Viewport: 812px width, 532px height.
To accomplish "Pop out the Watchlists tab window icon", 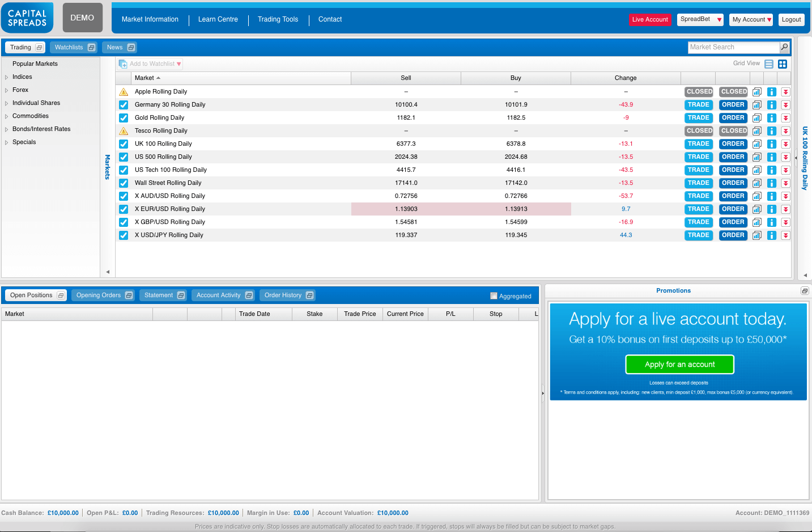I will coord(91,48).
